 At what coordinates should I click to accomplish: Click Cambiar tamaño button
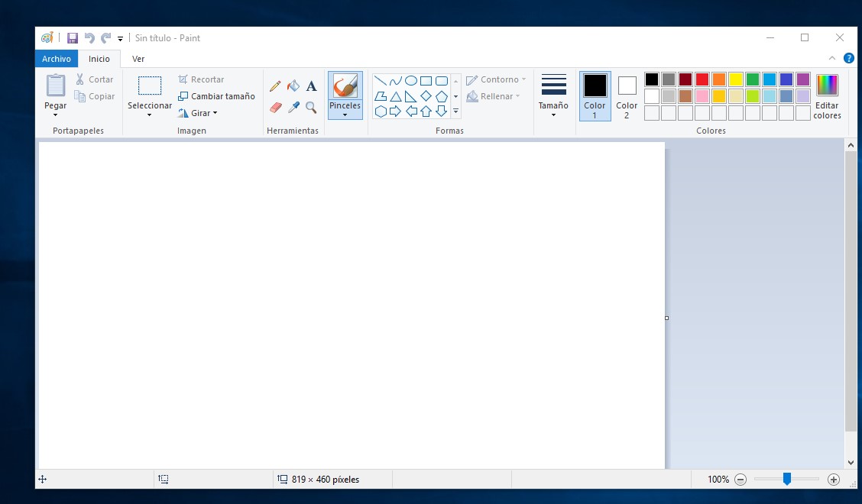coord(216,96)
